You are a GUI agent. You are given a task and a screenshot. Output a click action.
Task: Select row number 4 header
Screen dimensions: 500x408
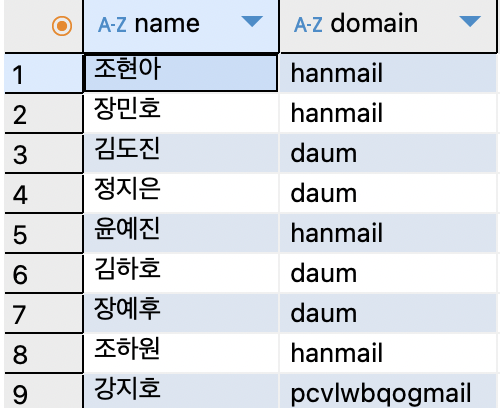pyautogui.click(x=44, y=194)
